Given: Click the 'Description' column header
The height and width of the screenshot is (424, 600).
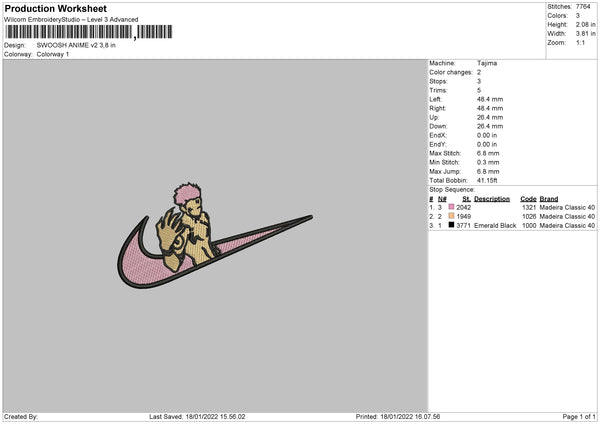Looking at the screenshot, I should point(492,199).
